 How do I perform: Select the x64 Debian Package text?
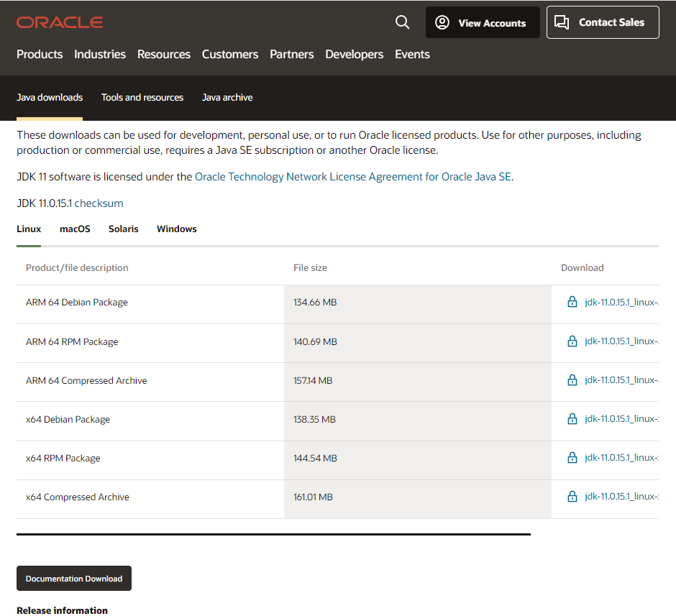point(68,419)
